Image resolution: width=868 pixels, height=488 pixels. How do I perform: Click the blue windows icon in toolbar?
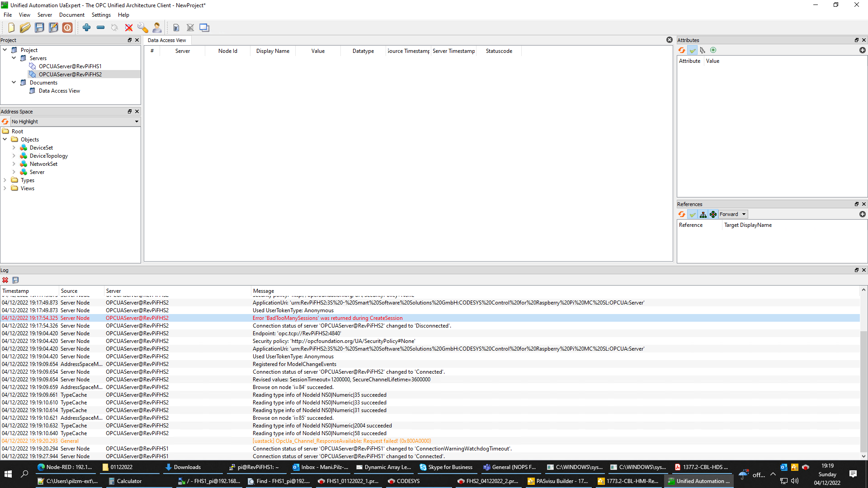(x=204, y=28)
